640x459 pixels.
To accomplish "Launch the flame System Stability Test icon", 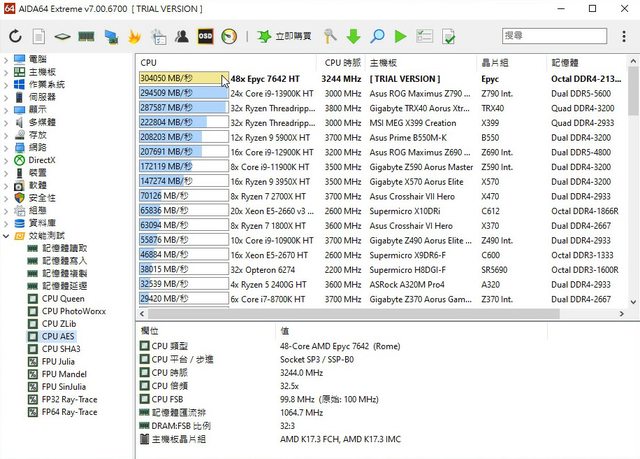I will (x=135, y=37).
